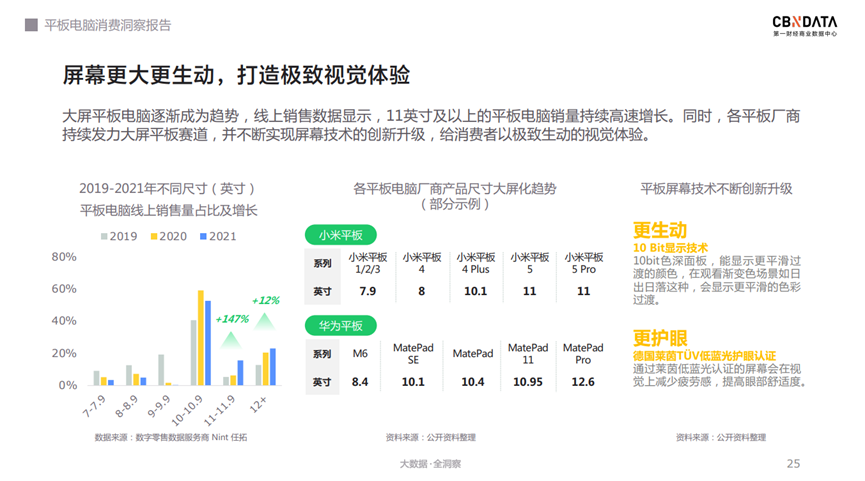Click the blue 2021 bar for 12+
The width and height of the screenshot is (865, 481).
click(x=273, y=367)
